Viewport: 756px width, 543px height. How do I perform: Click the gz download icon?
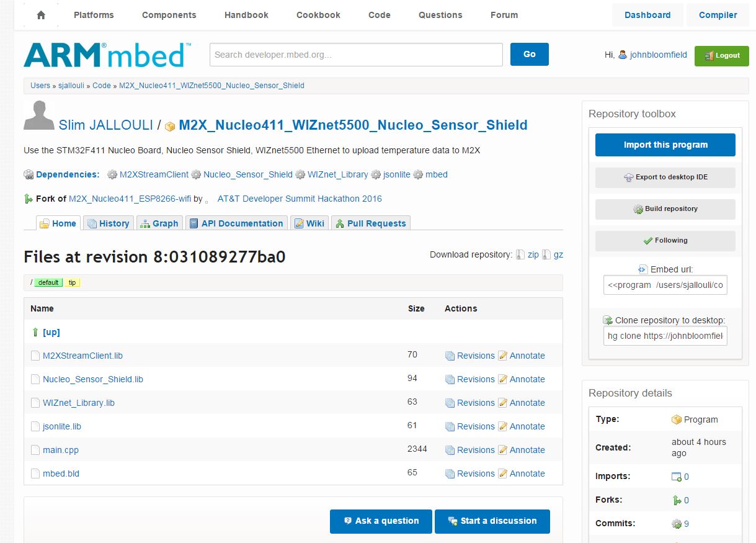546,254
